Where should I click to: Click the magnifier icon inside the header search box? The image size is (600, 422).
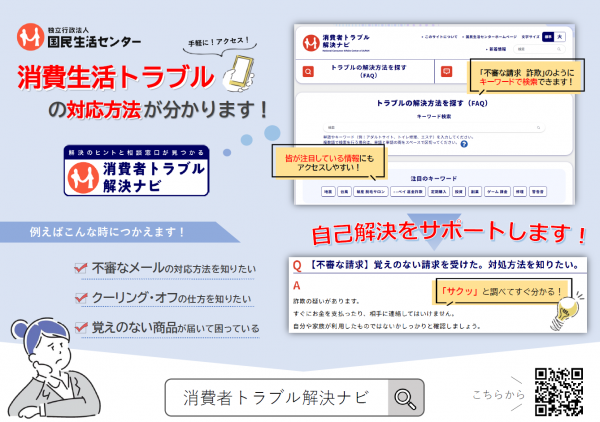(559, 49)
